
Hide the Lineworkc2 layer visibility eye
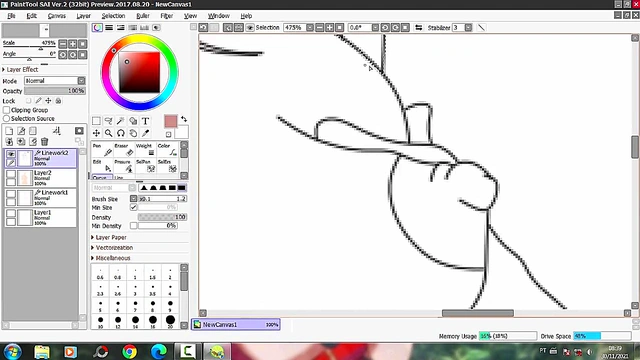[x=11, y=154]
